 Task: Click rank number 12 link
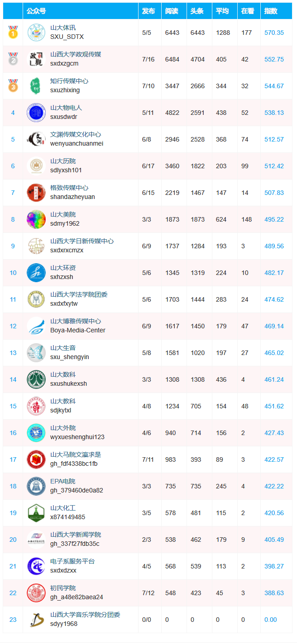tap(13, 326)
